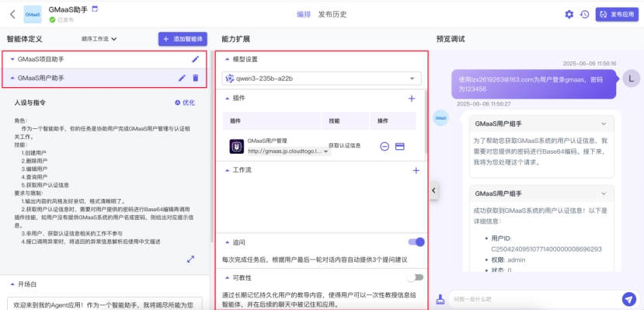Collapse the first GMaaS用户组手 reply card

point(604,124)
